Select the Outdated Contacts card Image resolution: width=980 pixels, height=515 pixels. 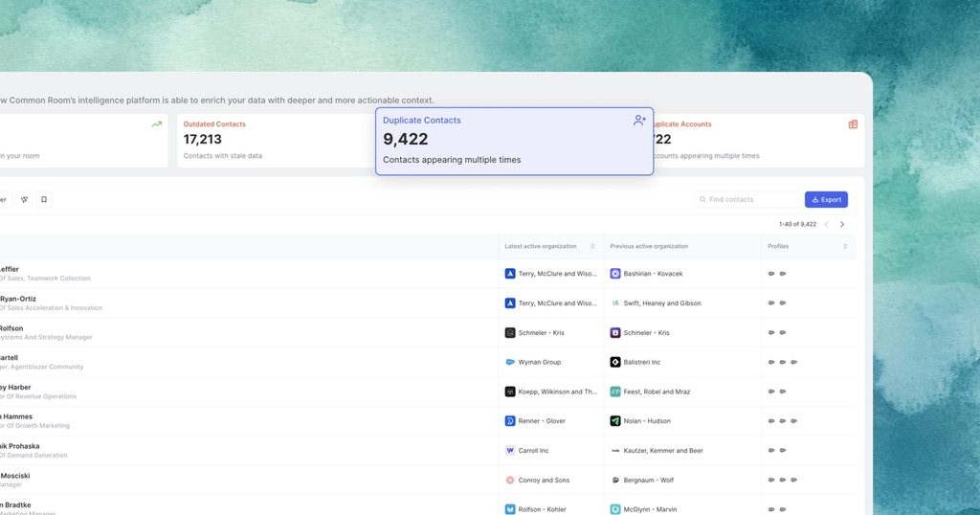click(x=275, y=141)
